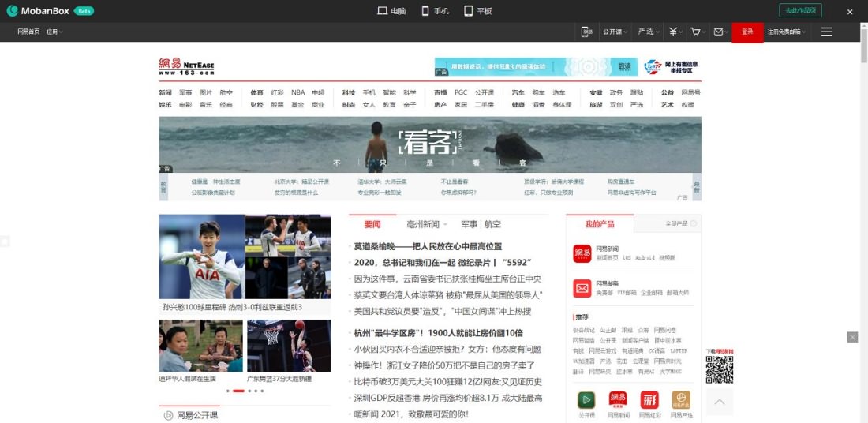Open the 体育 navigation link
The height and width of the screenshot is (423, 868).
point(257,92)
